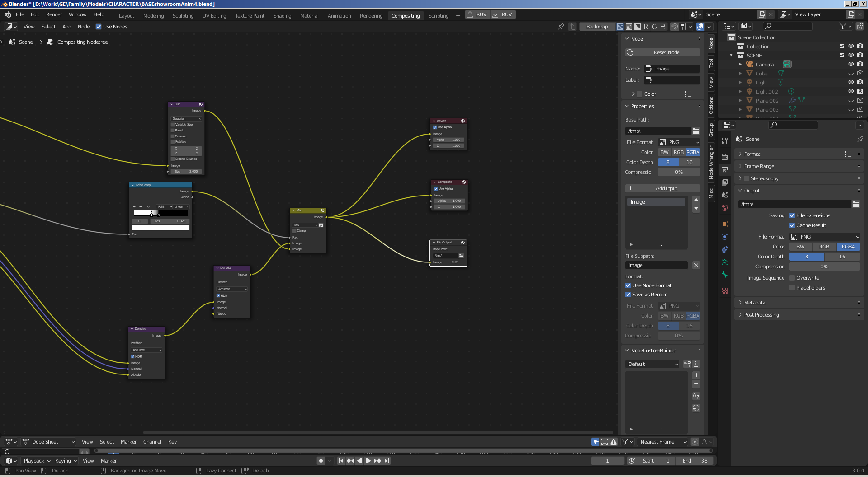Select the Red channel display icon
Screen dimensions: 868x477
point(646,27)
